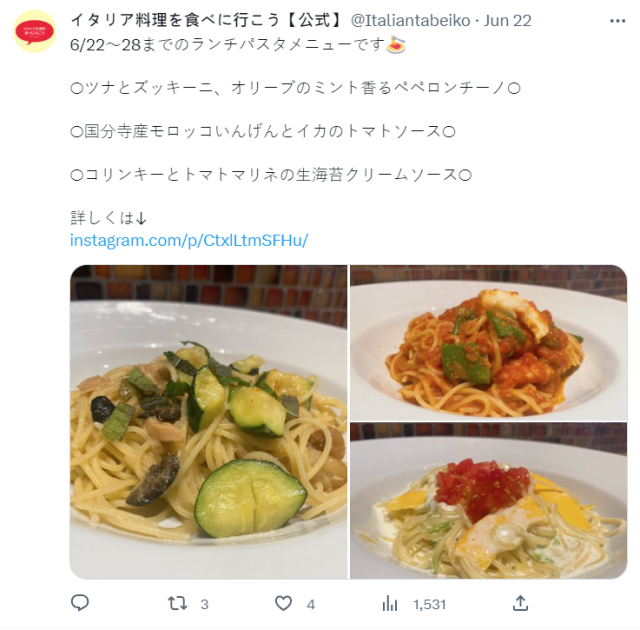Click the share upload icon

(x=520, y=603)
